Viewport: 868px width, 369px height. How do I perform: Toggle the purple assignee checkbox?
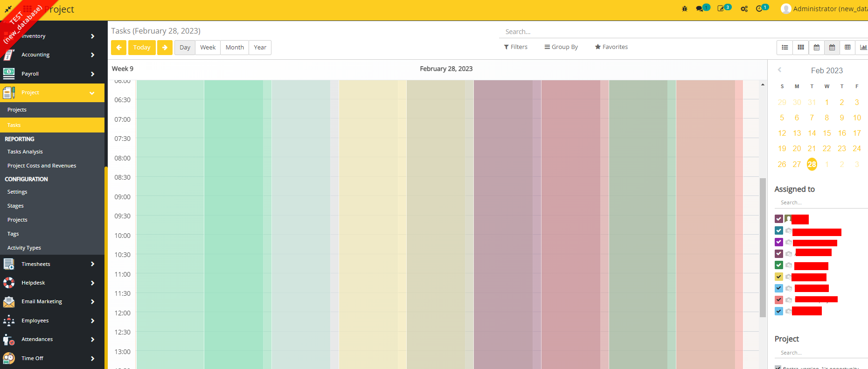[779, 242]
